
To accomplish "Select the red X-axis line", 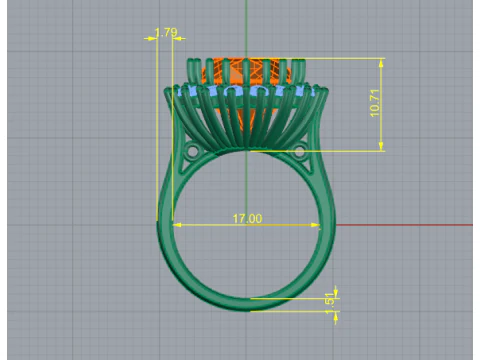I will (404, 225).
